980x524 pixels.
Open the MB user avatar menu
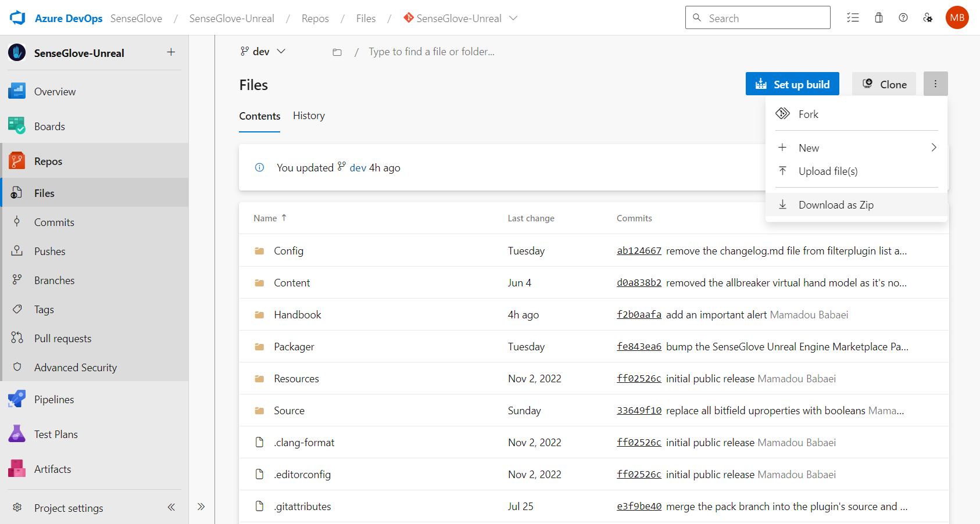click(957, 17)
